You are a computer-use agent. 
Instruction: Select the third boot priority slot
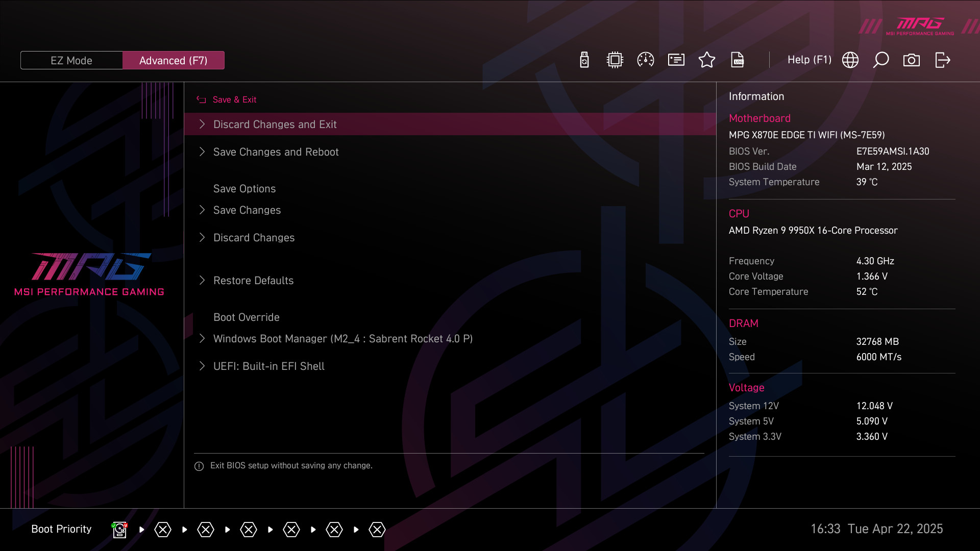coord(206,530)
